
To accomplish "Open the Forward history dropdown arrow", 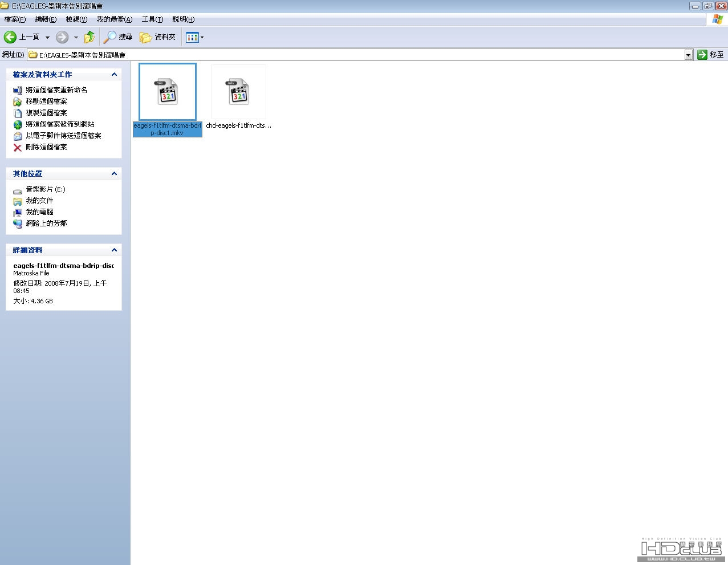I will point(76,38).
